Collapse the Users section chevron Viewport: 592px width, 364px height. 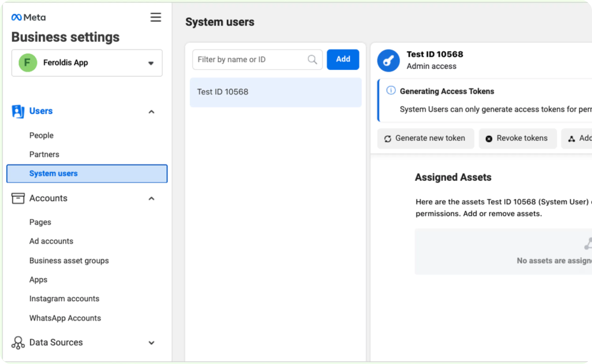tap(151, 112)
